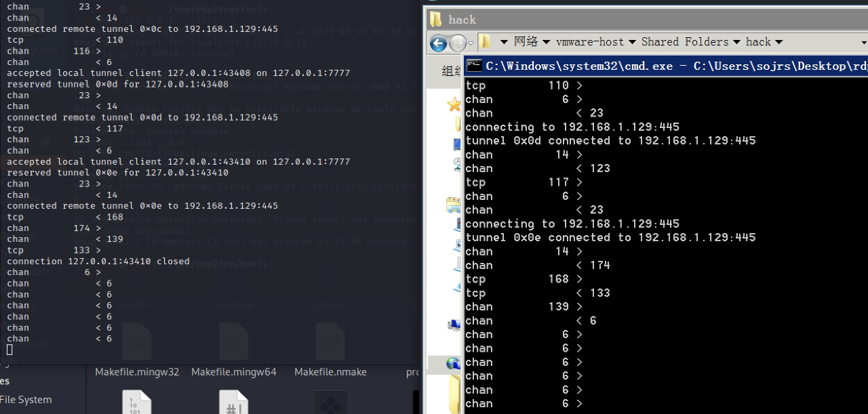Click the terminal cursor prompt line

9,350
